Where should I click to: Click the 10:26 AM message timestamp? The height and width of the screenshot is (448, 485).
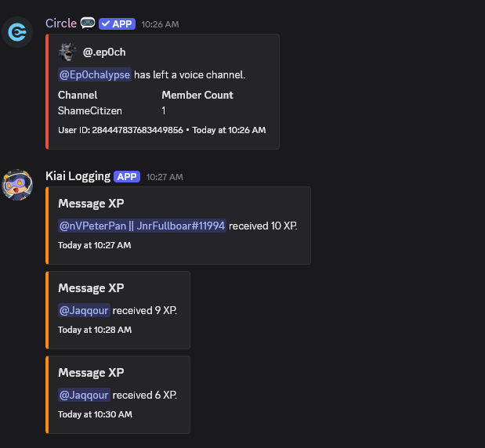tap(160, 24)
